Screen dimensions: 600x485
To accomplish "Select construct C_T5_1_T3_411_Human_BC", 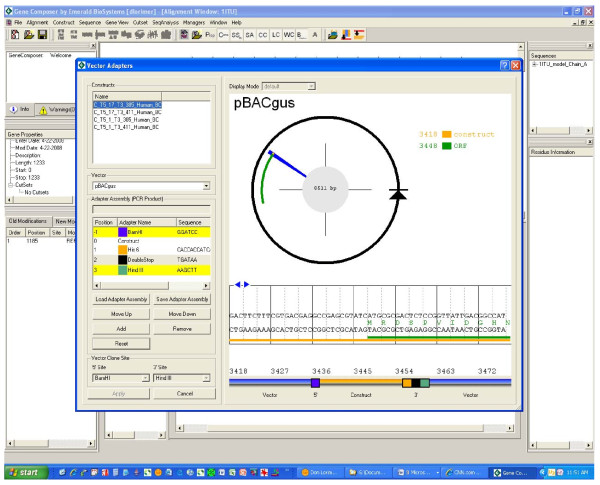I will pos(126,127).
